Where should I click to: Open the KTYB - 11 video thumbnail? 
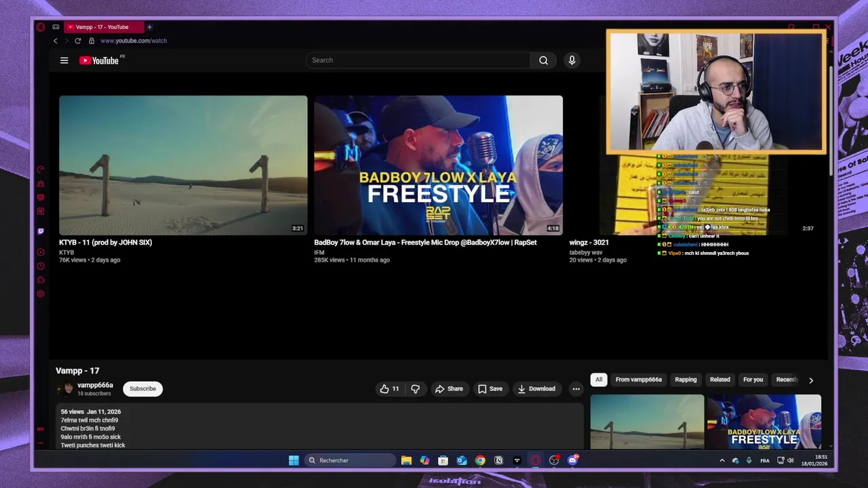pos(183,165)
